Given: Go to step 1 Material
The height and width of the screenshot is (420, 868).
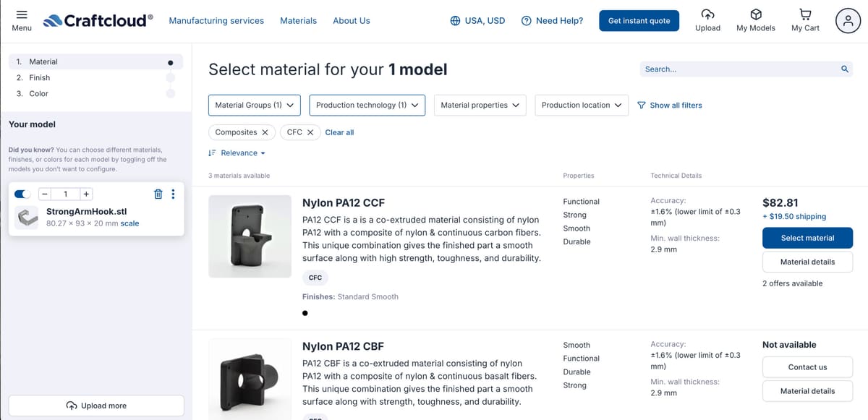Looking at the screenshot, I should point(95,61).
